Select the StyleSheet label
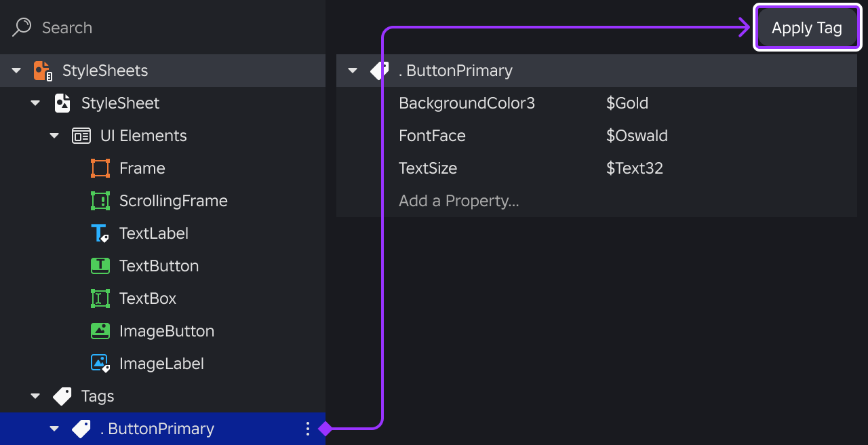 tap(121, 103)
